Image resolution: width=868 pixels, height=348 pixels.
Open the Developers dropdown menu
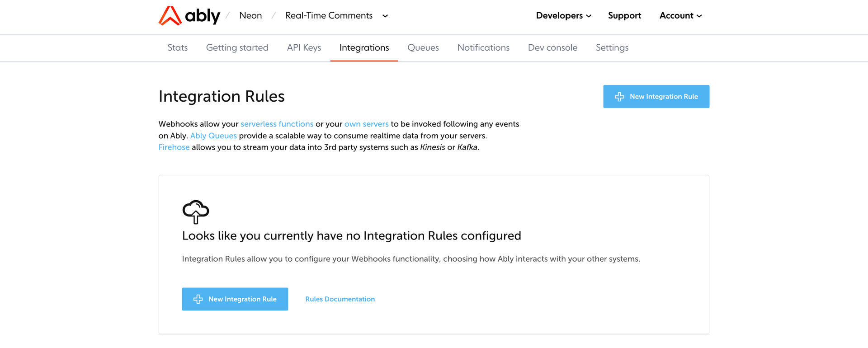coord(563,16)
